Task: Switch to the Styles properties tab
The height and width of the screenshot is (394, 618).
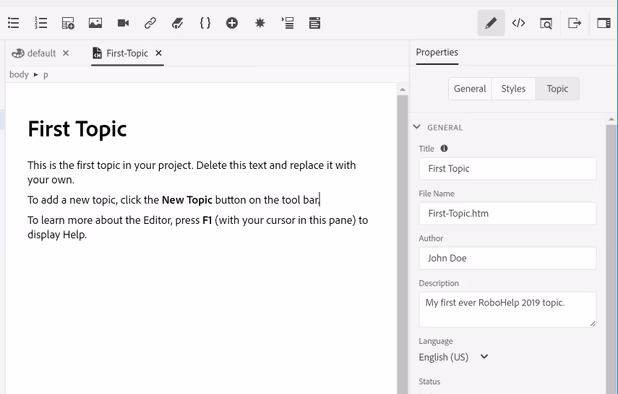Action: click(513, 89)
